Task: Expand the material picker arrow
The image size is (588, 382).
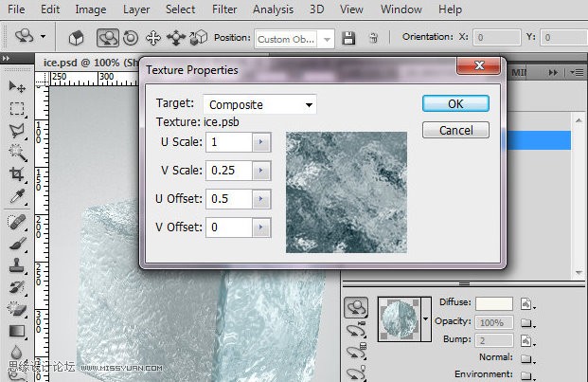Action: point(426,318)
